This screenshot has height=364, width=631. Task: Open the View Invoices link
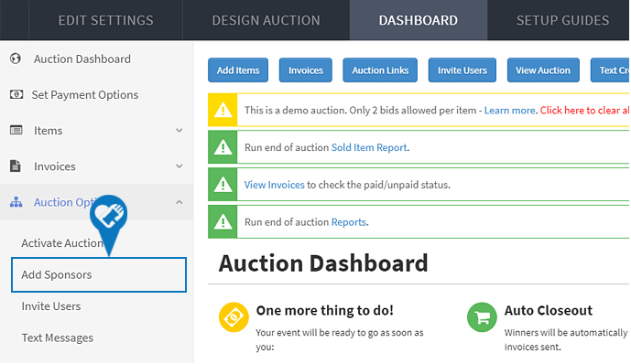pyautogui.click(x=275, y=185)
